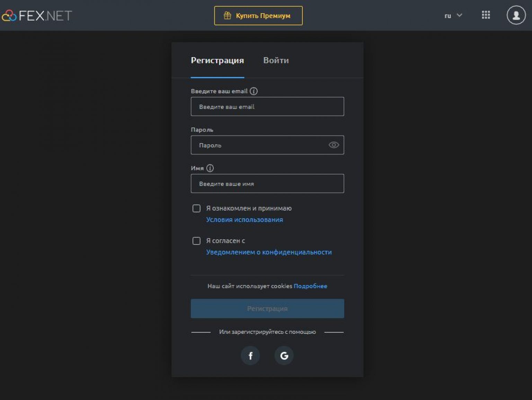Viewport: 532px width, 400px height.
Task: Sign up with the Google icon
Action: coord(284,355)
